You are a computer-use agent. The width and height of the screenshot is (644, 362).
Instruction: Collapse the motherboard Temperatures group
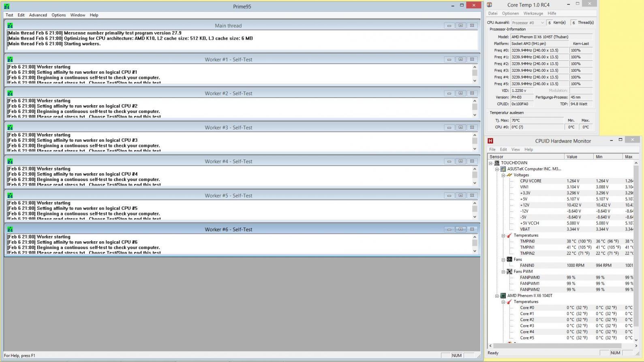(503, 235)
